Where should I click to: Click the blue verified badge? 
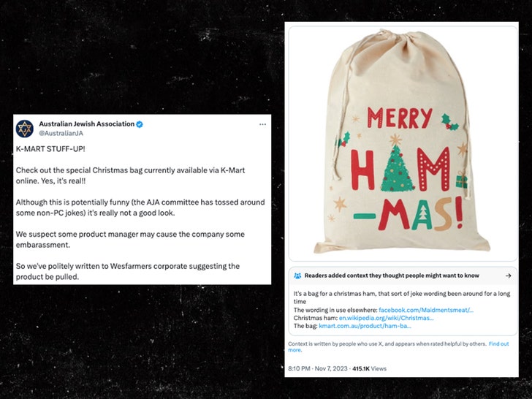tap(140, 124)
